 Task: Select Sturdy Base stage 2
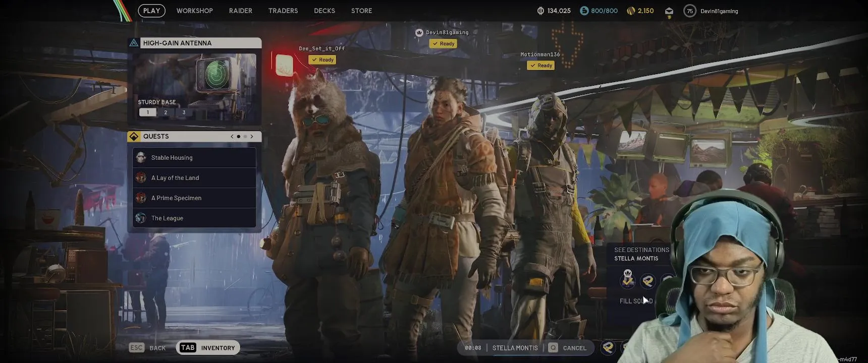[166, 112]
